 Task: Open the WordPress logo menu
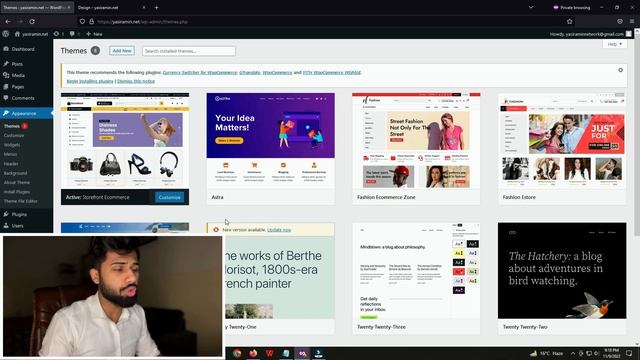coord(6,34)
